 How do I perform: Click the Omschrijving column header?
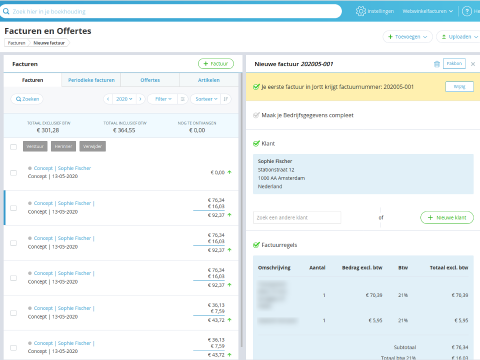(274, 268)
